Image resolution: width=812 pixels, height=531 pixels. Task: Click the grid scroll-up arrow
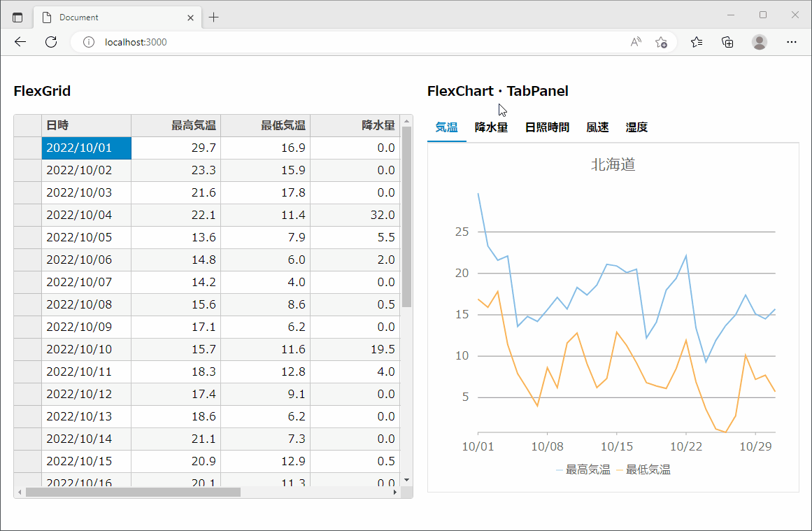406,121
